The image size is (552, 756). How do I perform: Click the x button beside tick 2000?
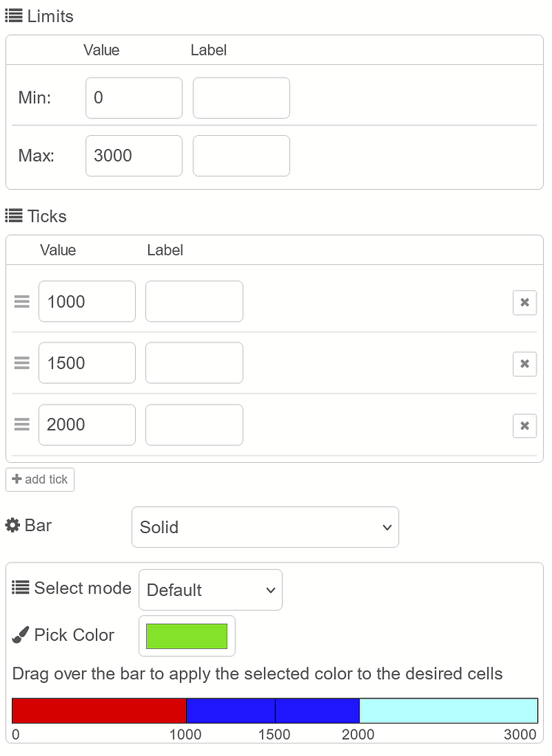pos(524,425)
